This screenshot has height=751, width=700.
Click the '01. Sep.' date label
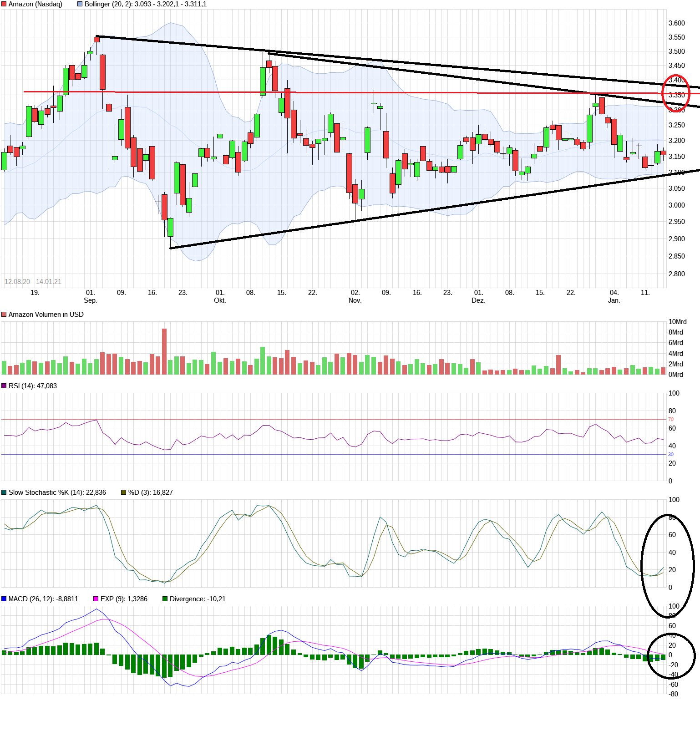[x=91, y=296]
